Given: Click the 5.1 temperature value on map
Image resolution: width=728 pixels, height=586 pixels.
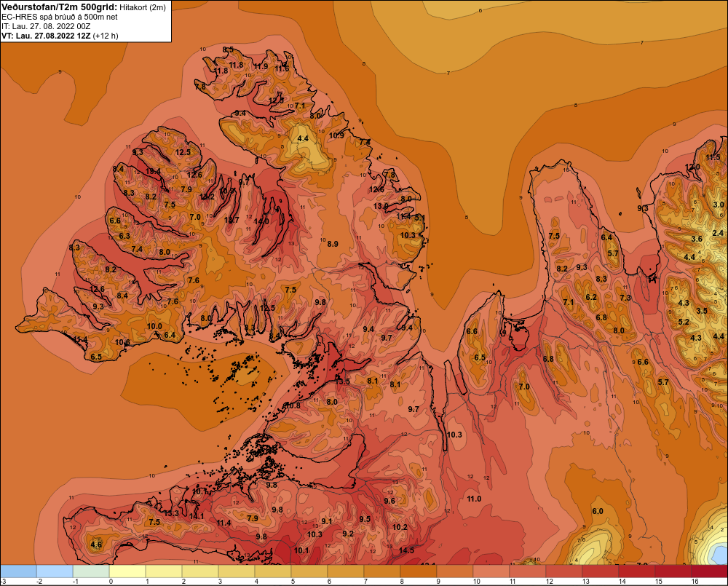Looking at the screenshot, I should coord(420,218).
